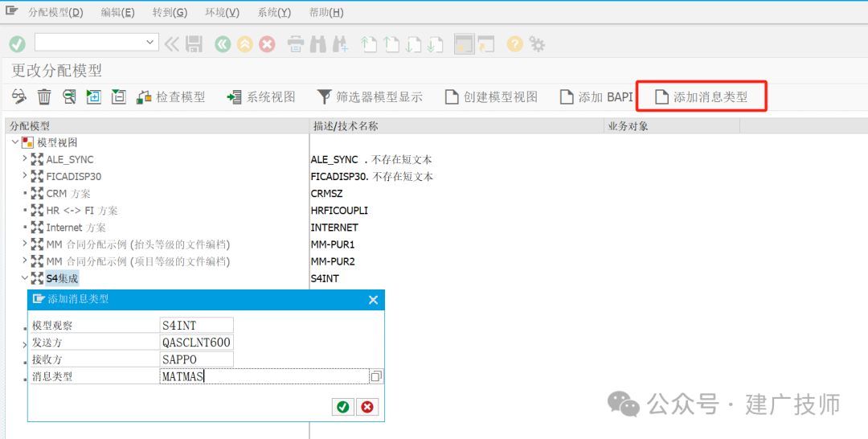Select the Internet 方案 tree item

pos(76,228)
